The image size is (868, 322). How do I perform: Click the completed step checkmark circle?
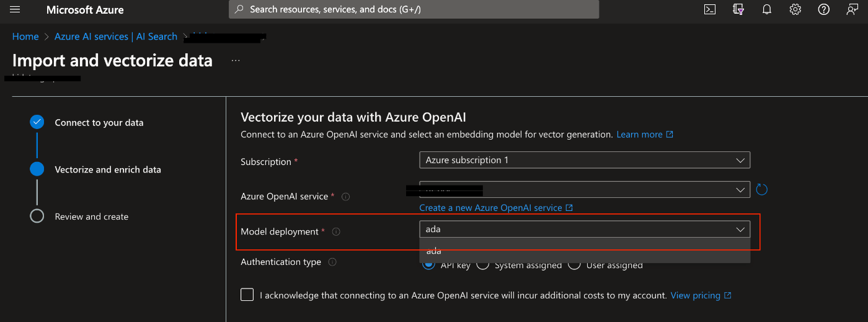click(x=37, y=122)
